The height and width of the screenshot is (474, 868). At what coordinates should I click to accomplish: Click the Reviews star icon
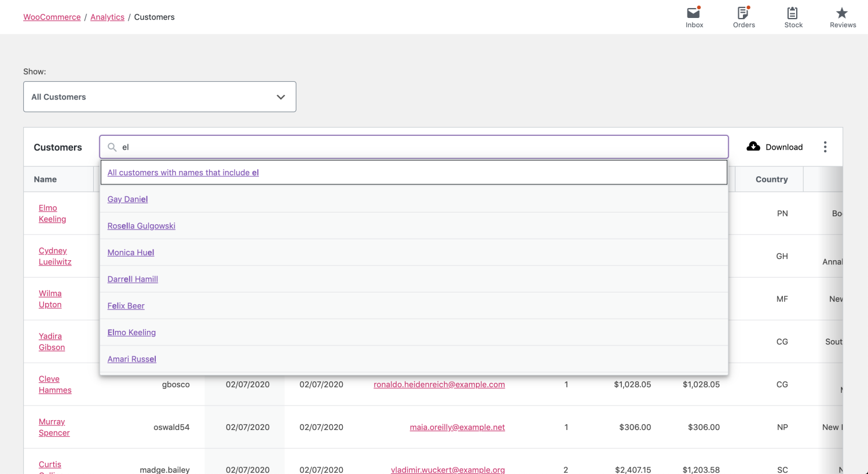click(843, 12)
